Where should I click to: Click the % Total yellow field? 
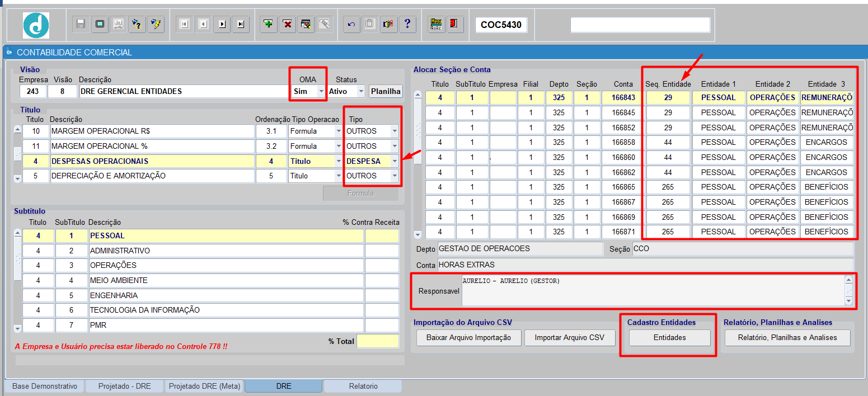click(378, 341)
